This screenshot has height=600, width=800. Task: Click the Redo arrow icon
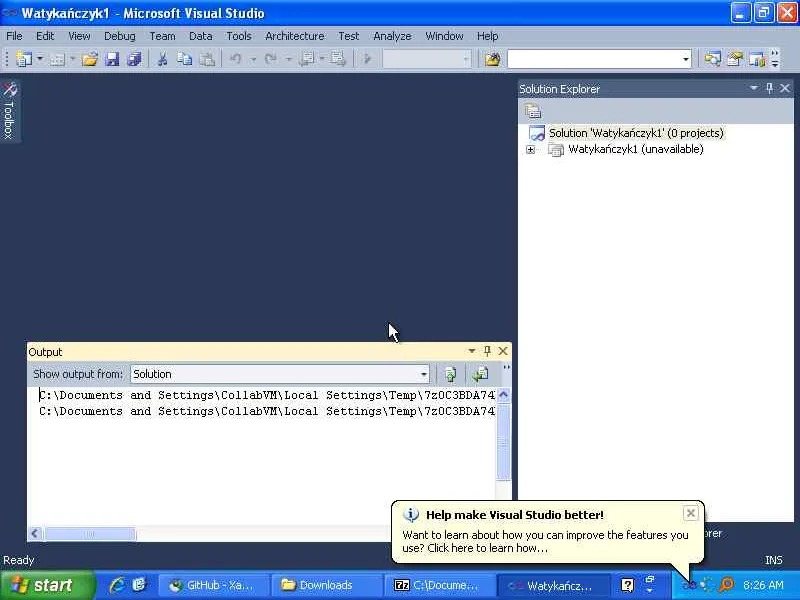click(x=270, y=59)
